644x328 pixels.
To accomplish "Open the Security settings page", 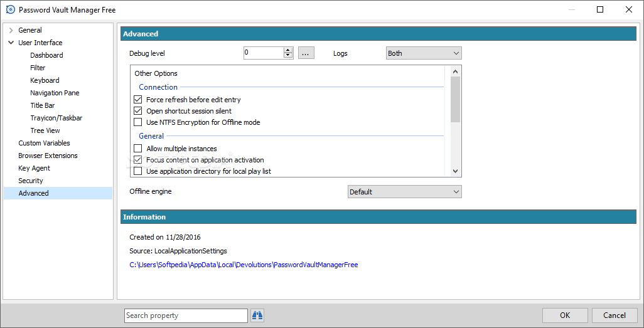I will tap(30, 181).
